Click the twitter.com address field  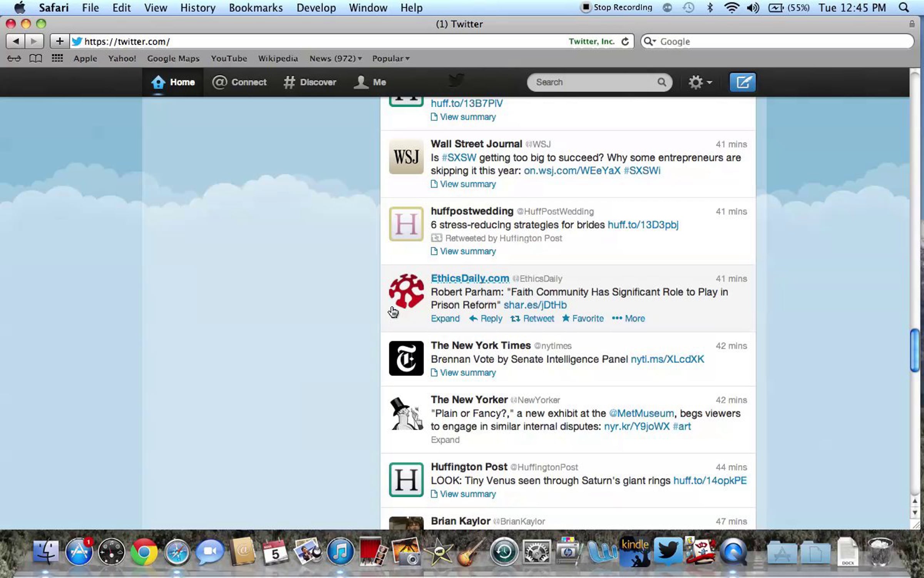320,41
